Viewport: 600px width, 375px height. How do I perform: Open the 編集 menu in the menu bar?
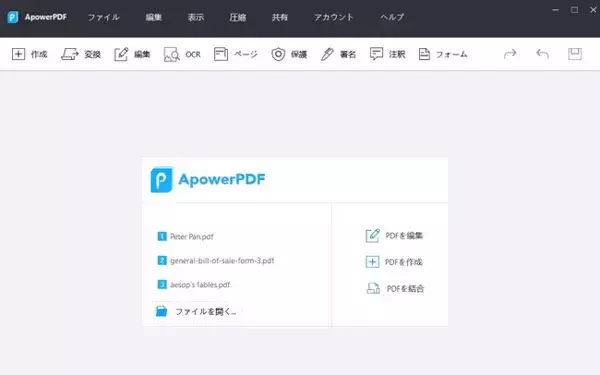point(153,17)
